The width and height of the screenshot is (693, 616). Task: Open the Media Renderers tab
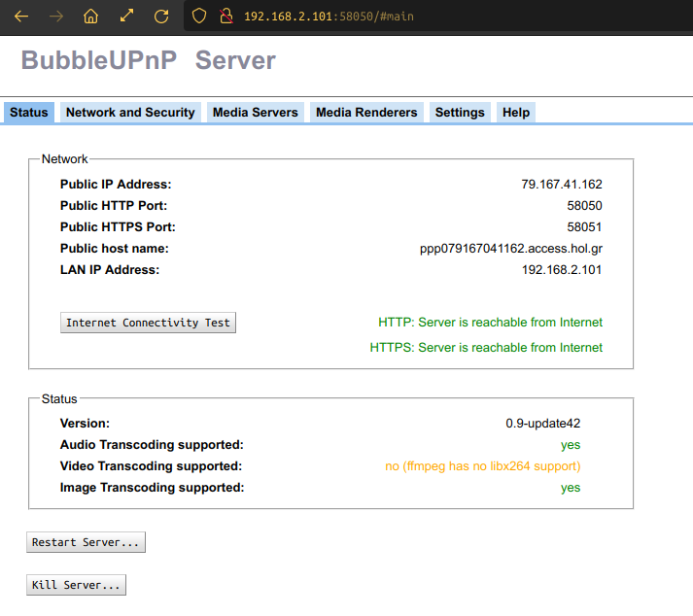[x=366, y=113]
